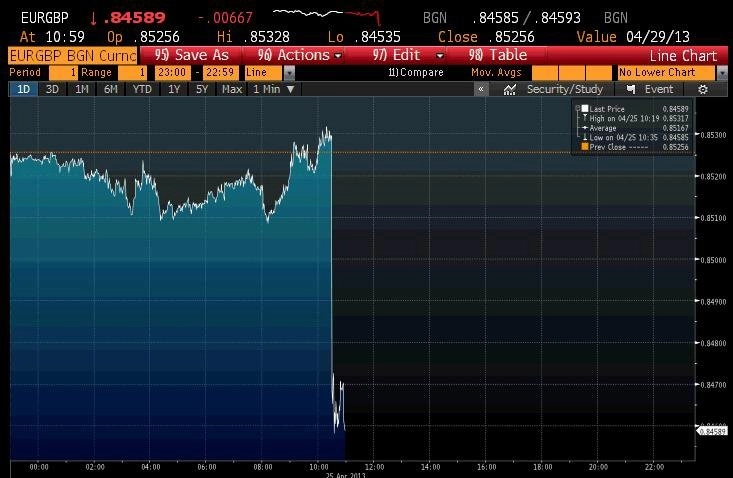Click the Event flag icon
This screenshot has height=478, width=733.
[631, 89]
